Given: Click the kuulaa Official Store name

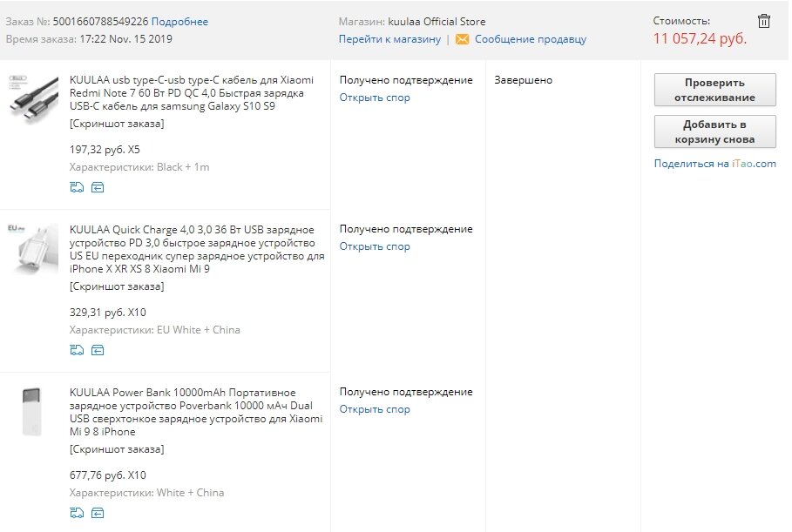Looking at the screenshot, I should pyautogui.click(x=437, y=22).
